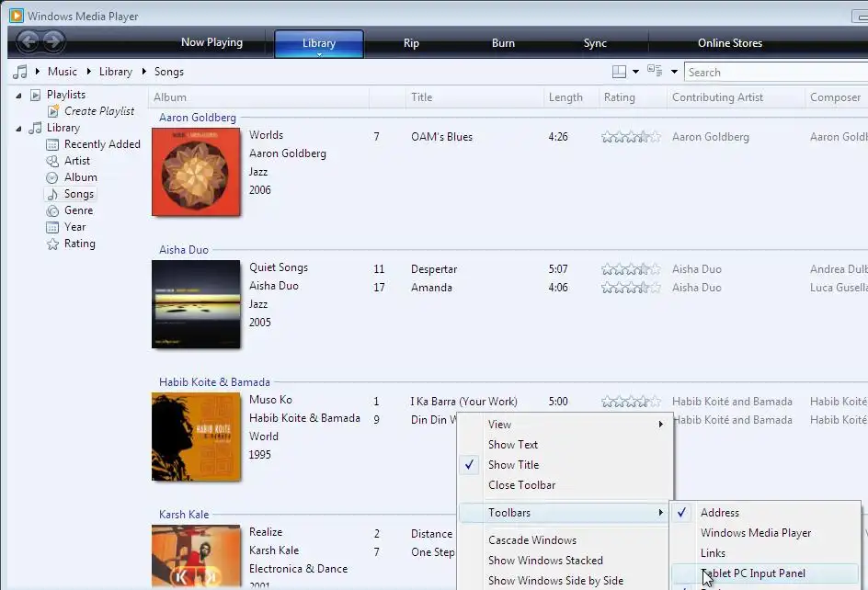Screen dimensions: 868x590
Task: Click the Forward navigation arrow button
Action: point(53,41)
